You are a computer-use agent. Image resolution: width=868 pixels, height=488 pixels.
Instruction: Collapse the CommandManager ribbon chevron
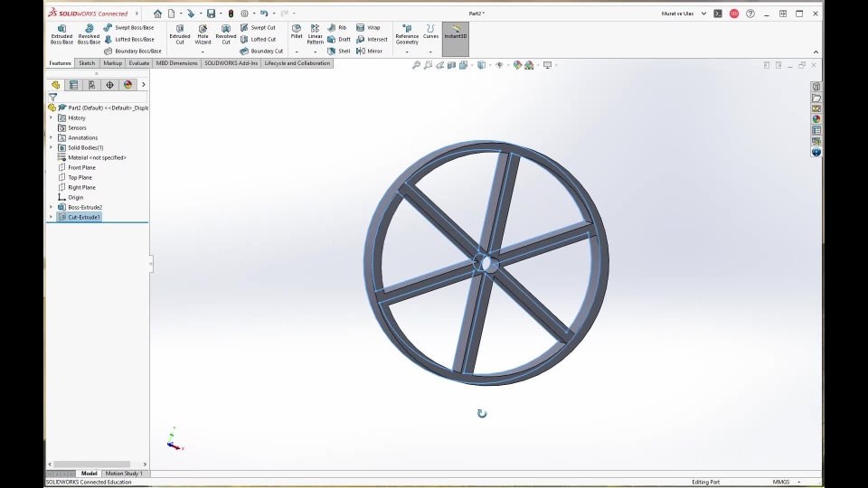tap(816, 52)
